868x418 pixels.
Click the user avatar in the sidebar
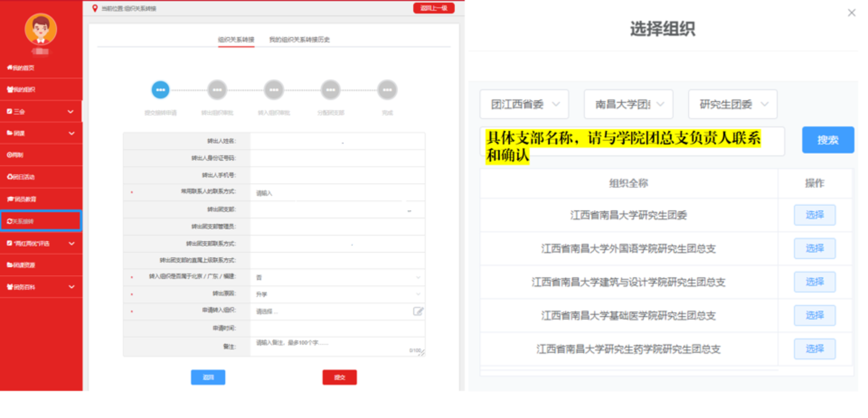[x=41, y=29]
